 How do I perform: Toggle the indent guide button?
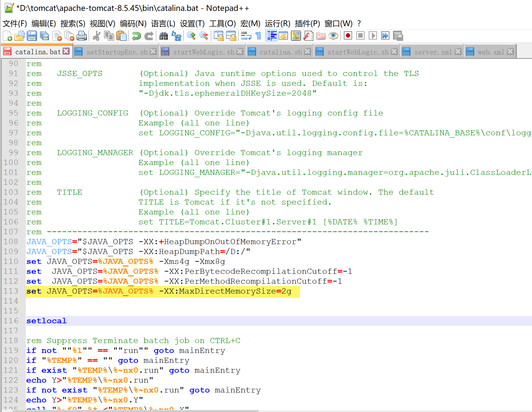(271, 36)
